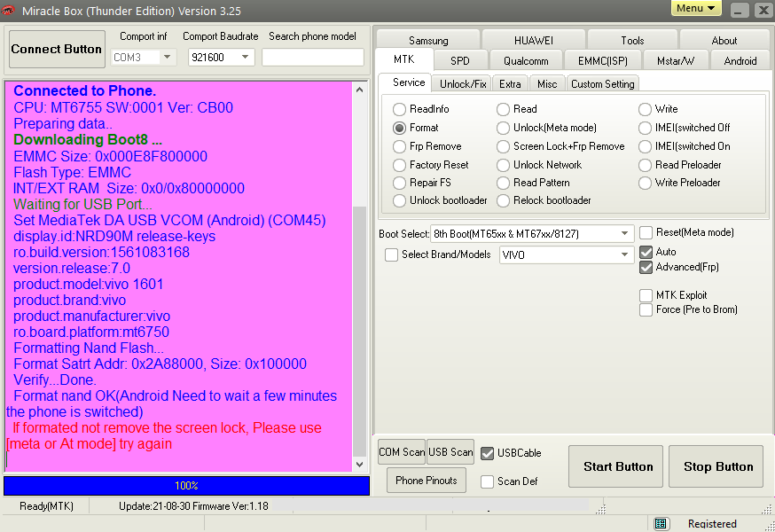The width and height of the screenshot is (775, 532).
Task: Click the status bar list icon beside Registered
Action: coord(661,524)
